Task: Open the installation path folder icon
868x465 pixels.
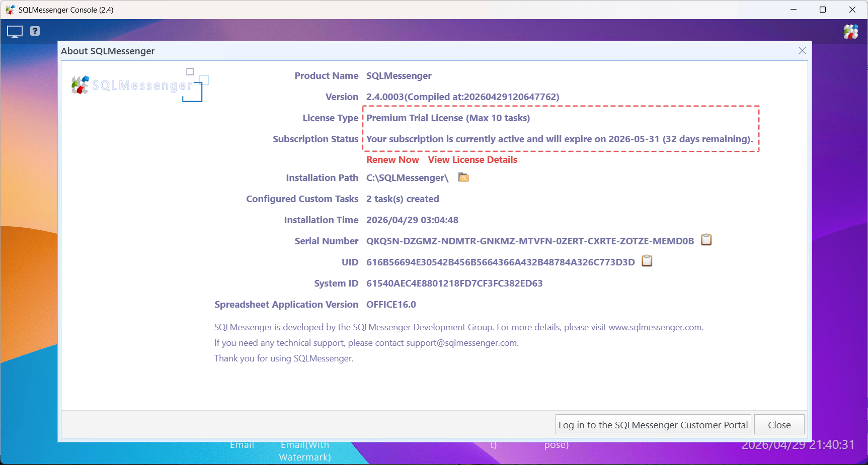Action: (x=463, y=177)
